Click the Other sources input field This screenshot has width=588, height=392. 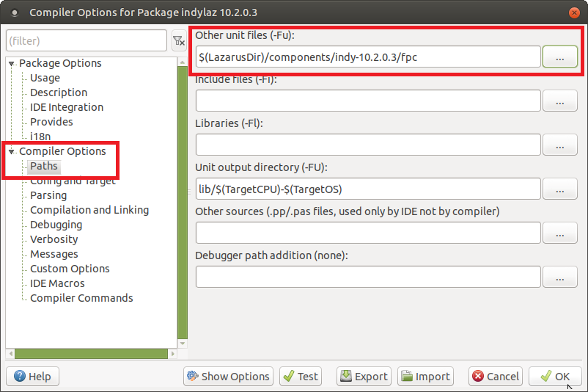(368, 233)
